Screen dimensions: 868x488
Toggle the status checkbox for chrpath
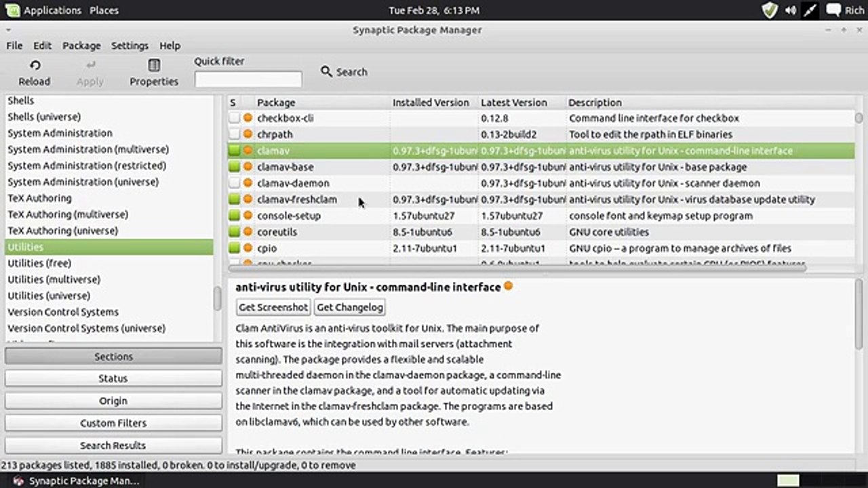[x=234, y=134]
